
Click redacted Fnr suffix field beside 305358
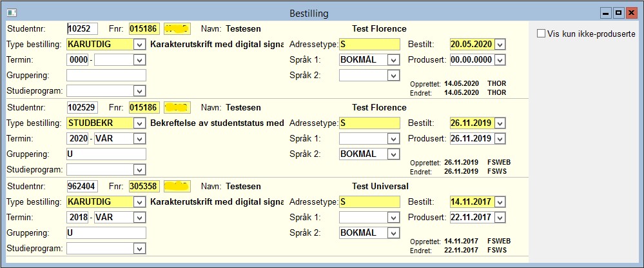177,187
